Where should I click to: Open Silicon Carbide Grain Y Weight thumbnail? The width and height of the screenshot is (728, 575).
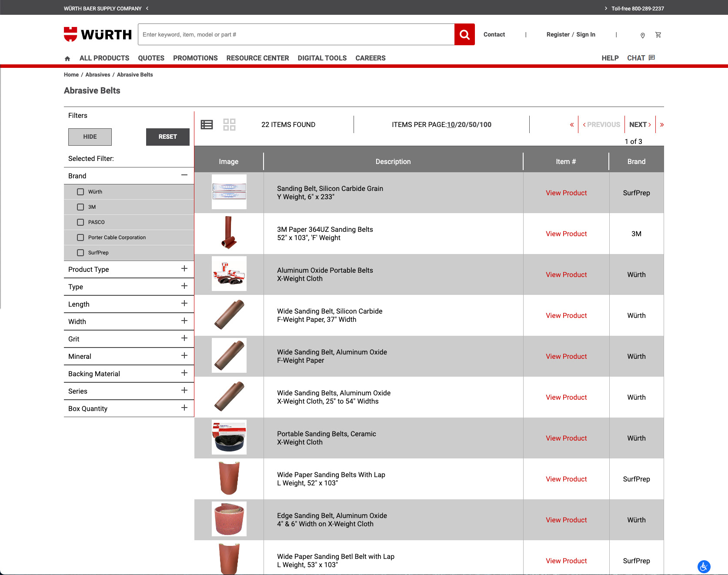tap(229, 192)
